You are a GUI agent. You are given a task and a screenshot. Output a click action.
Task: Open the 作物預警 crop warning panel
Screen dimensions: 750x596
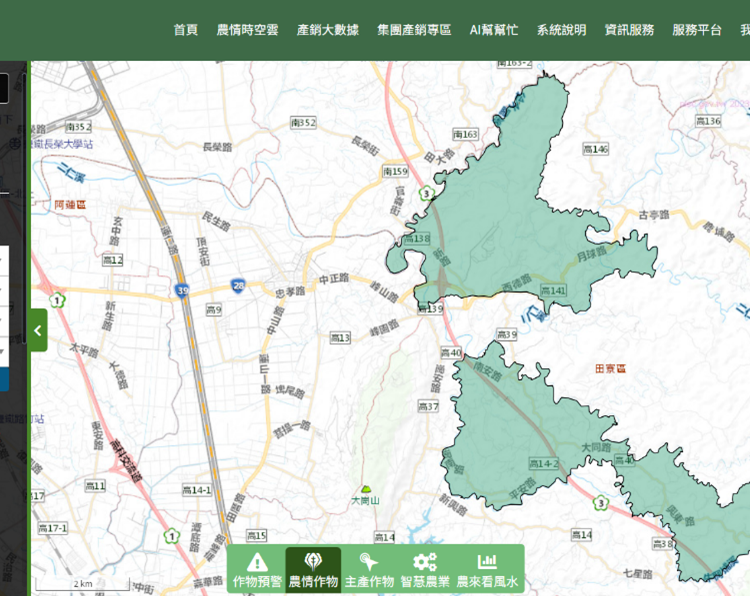tap(257, 568)
